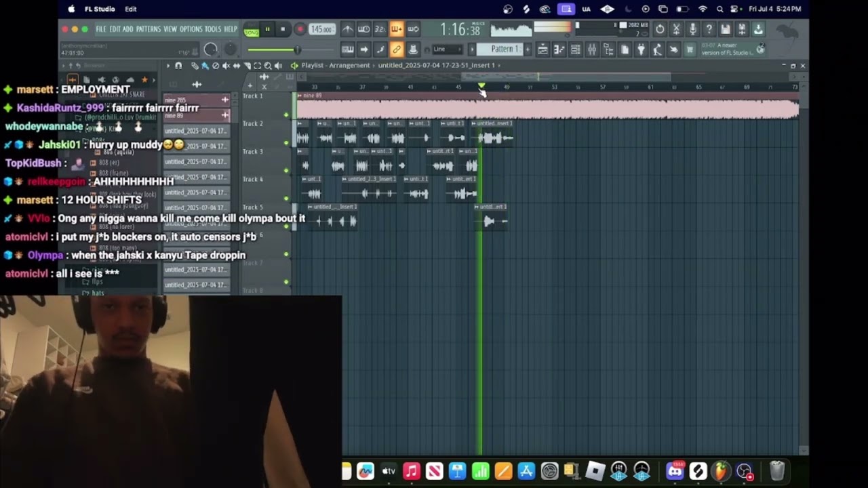868x488 pixels.
Task: Open the VIEW menu
Action: tap(170, 29)
